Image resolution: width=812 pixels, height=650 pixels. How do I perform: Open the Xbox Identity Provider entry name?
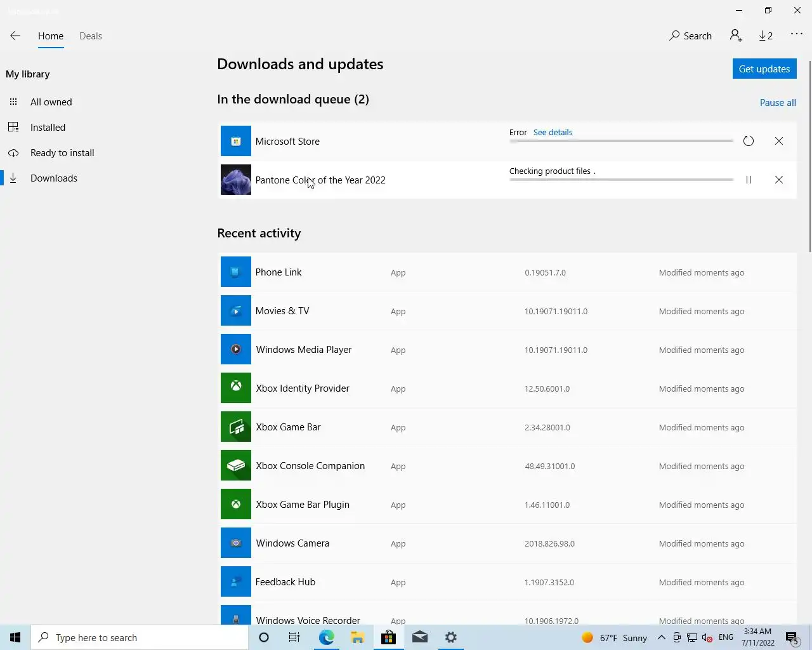tap(303, 388)
